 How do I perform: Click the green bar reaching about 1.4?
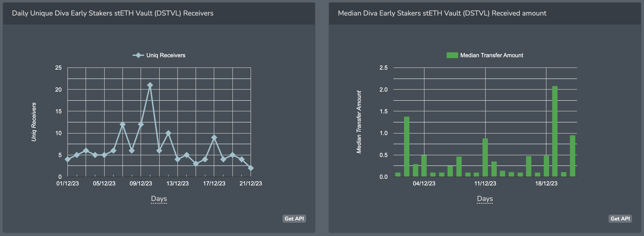click(x=407, y=147)
